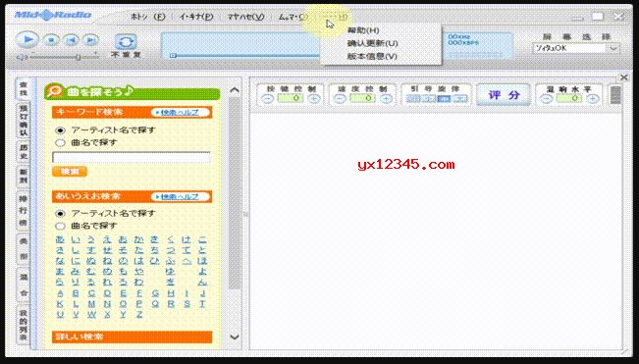Click the magnifier icon in 曲を探そう header
Screen dimensions: 639x364
click(53, 91)
